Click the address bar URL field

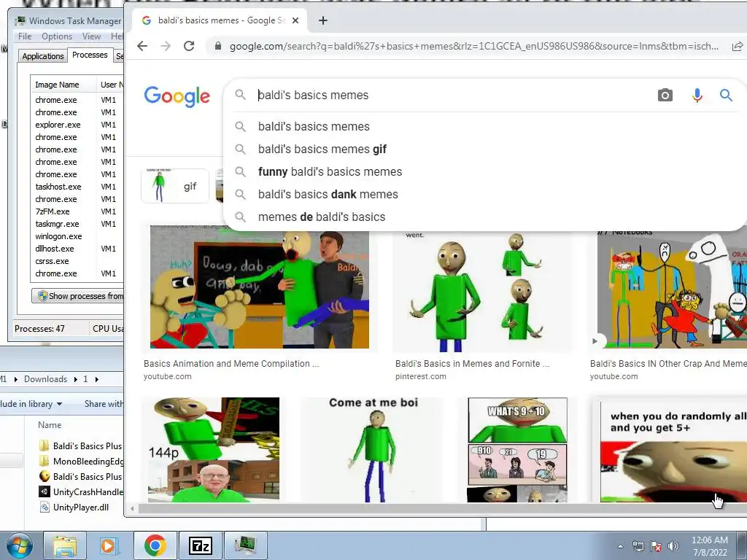click(x=473, y=46)
